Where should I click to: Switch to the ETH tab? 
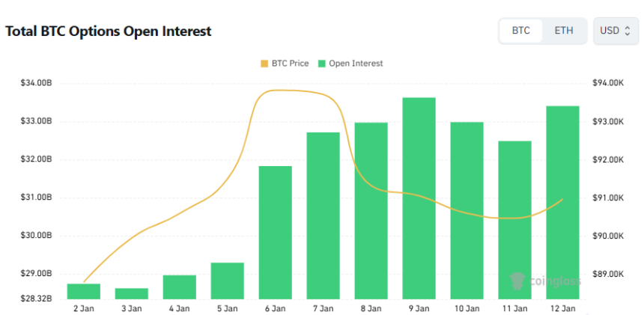click(x=564, y=31)
